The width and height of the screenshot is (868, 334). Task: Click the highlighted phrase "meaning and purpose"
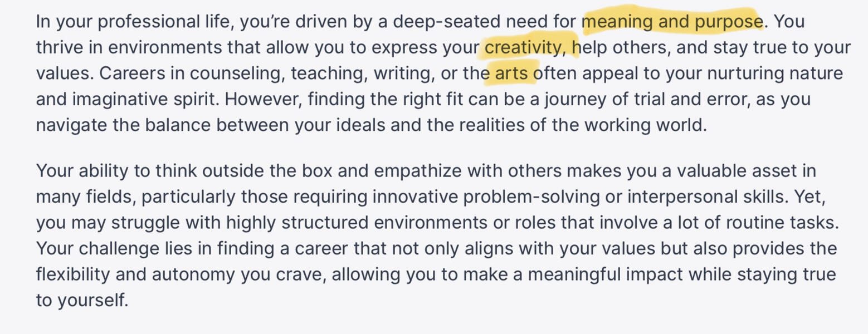(x=672, y=22)
